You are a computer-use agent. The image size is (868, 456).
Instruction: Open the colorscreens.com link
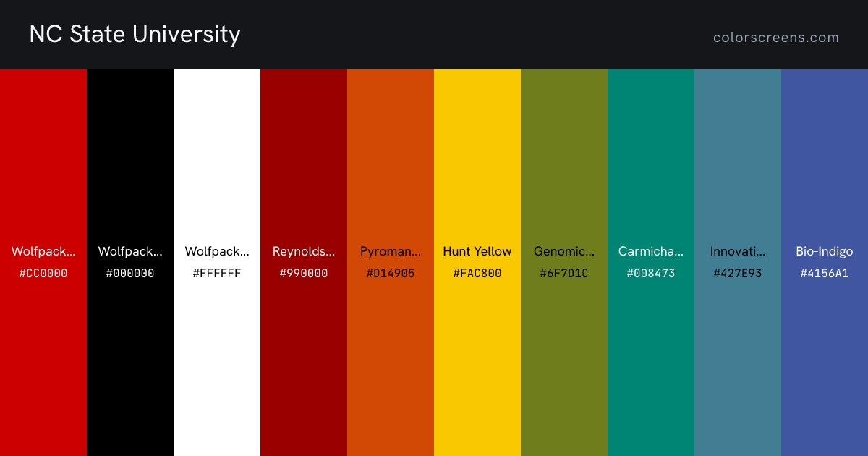[x=776, y=38]
